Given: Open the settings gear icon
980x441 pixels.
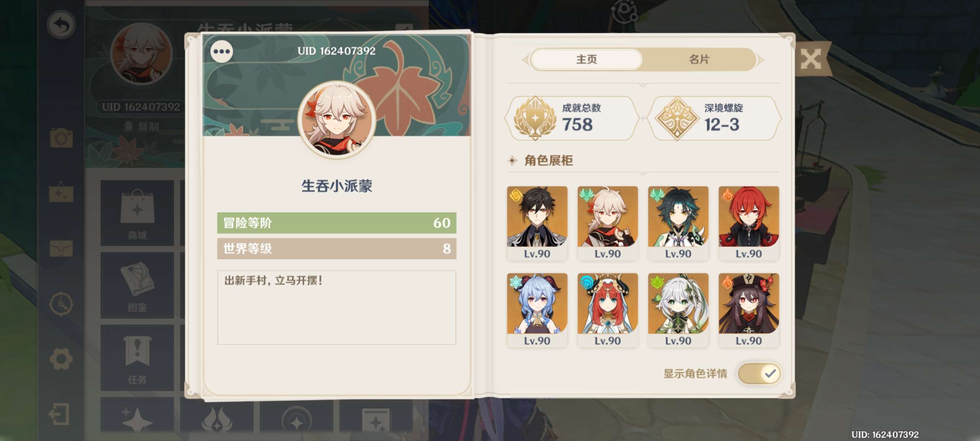Looking at the screenshot, I should pyautogui.click(x=61, y=359).
